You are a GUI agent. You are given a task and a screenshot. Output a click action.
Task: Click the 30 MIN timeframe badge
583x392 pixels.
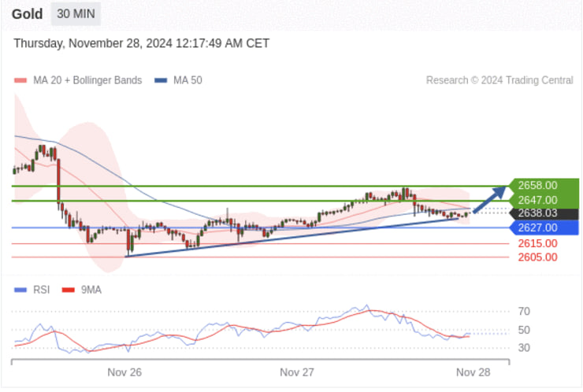pyautogui.click(x=76, y=14)
